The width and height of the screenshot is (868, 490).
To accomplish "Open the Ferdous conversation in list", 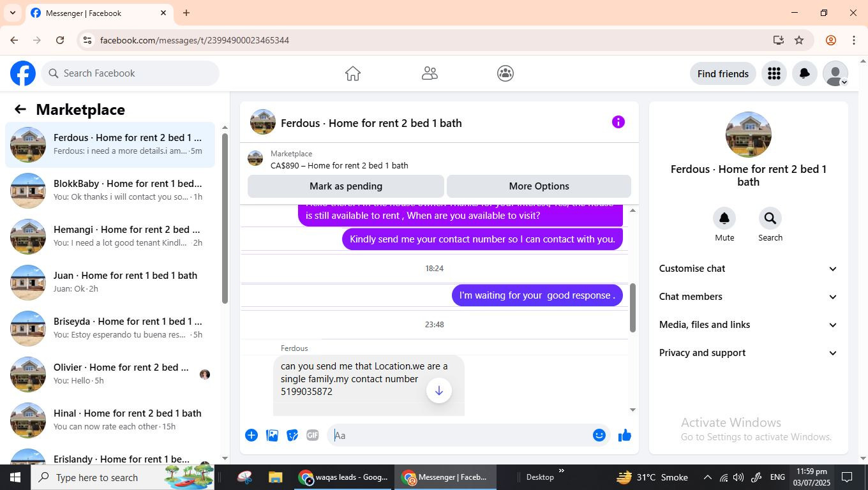I will 110,145.
